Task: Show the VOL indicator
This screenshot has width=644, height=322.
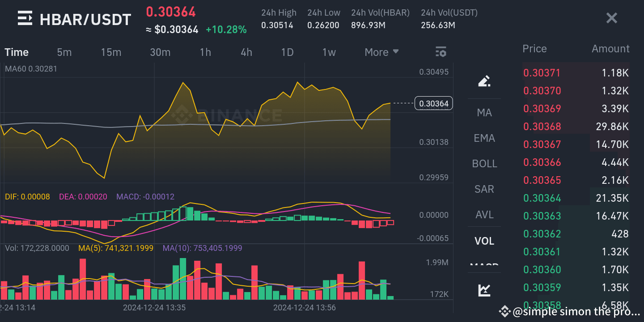Action: coord(484,241)
